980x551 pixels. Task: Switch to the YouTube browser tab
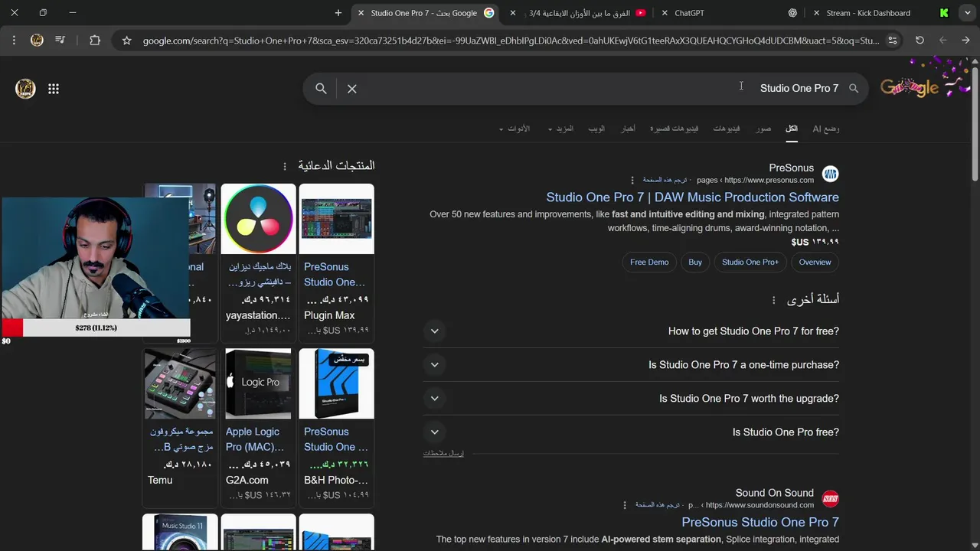click(x=579, y=13)
